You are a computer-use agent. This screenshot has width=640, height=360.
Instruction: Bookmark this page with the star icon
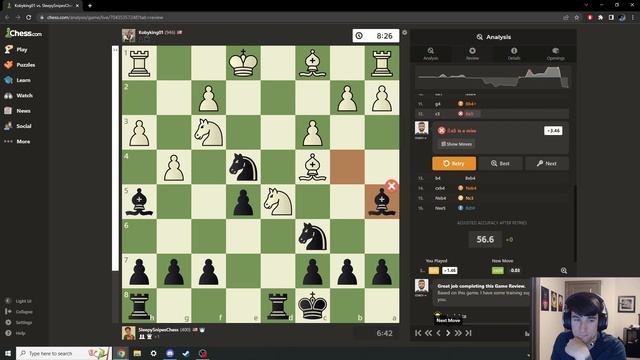[576, 18]
